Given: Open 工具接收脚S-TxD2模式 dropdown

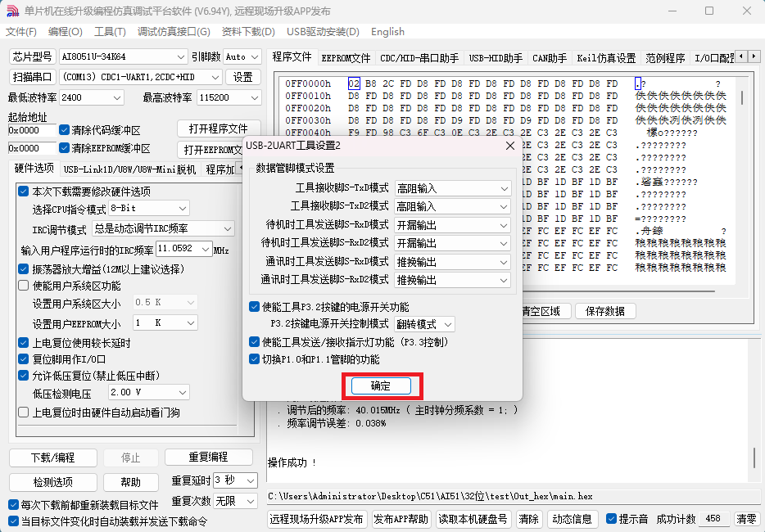Looking at the screenshot, I should coord(452,207).
